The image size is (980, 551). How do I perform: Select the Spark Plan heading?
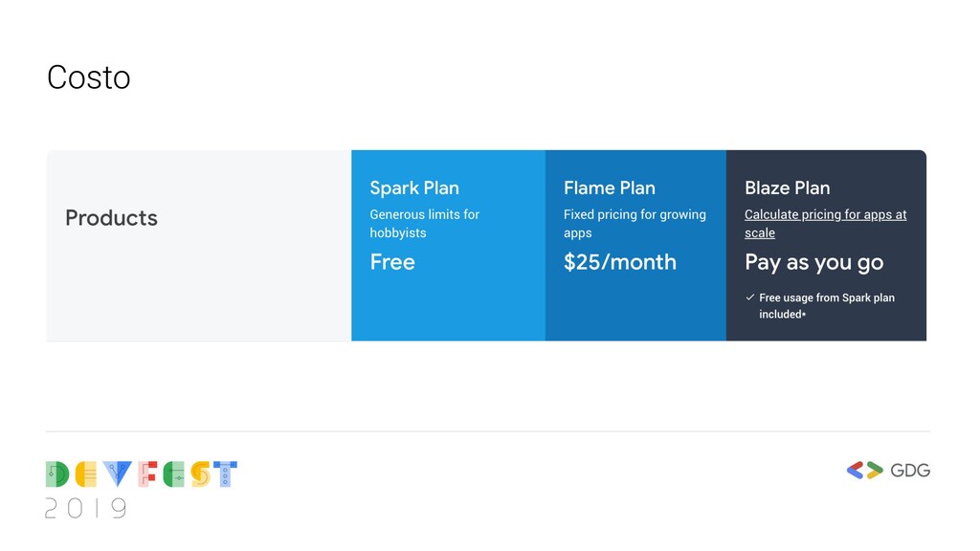pos(414,187)
